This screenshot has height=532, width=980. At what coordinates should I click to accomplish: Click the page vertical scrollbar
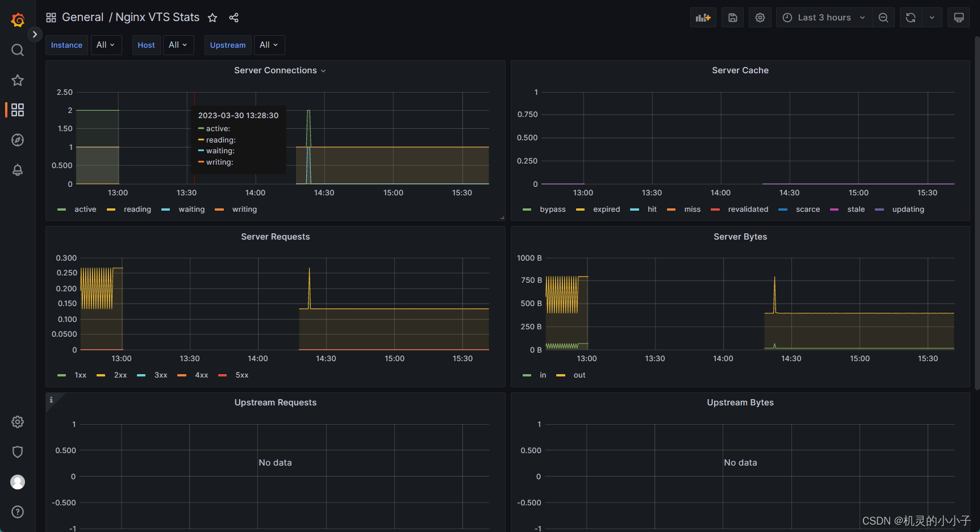(x=977, y=213)
